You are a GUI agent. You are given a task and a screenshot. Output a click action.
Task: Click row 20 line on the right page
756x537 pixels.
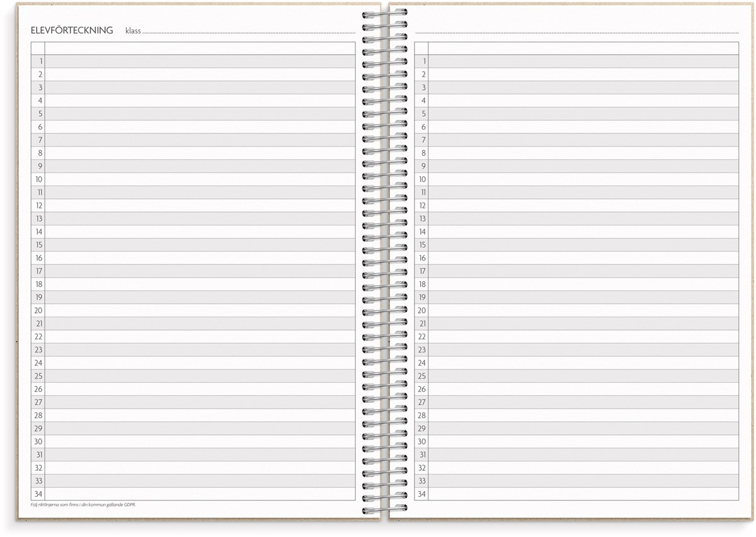(x=583, y=310)
